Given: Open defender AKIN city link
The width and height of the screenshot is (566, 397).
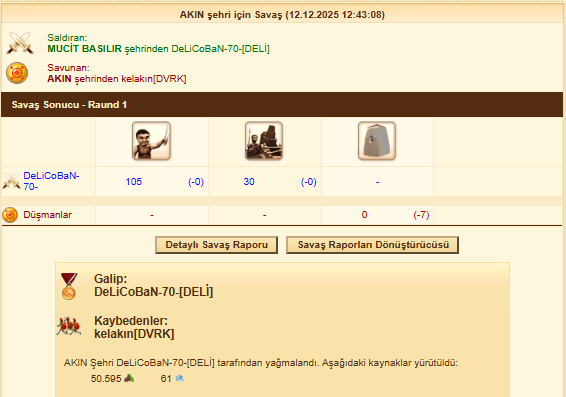Looking at the screenshot, I should 59,79.
